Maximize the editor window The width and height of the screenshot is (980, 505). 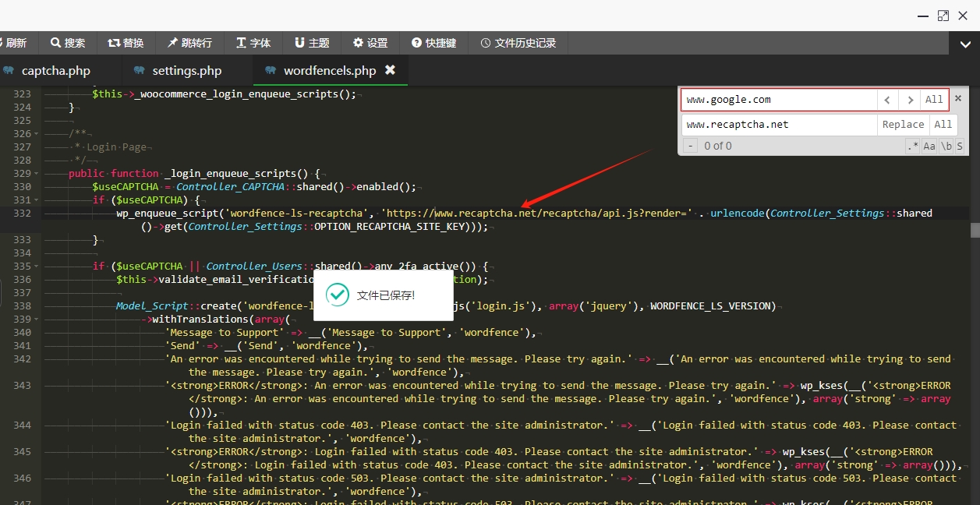(x=943, y=16)
